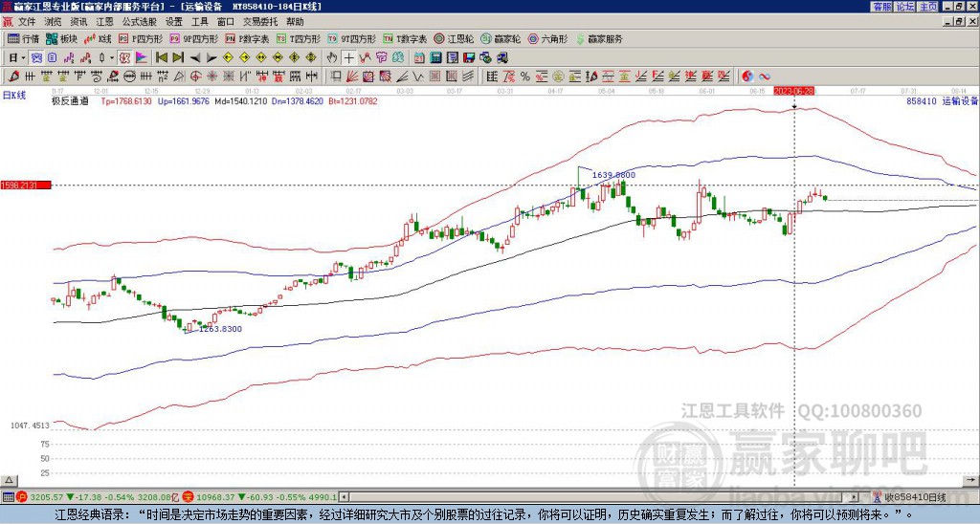
Task: Open the 板块 sector view
Action: [61, 38]
